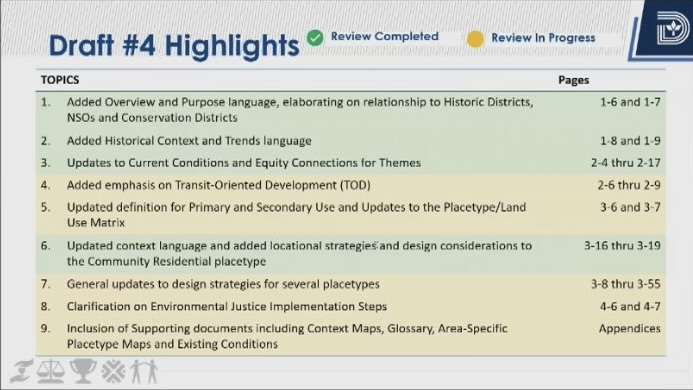Select the Added Historical Context and Trends row
The width and height of the screenshot is (693, 390).
tap(351, 141)
